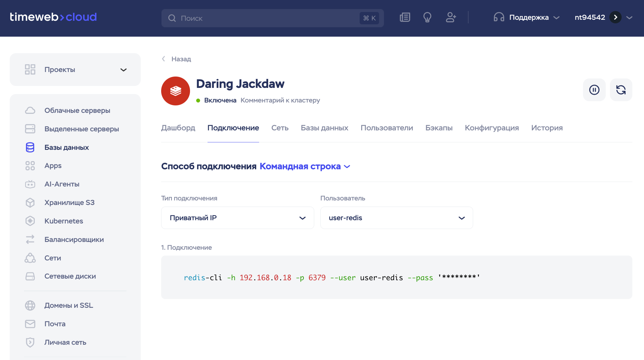Expand the Проекты dropdown
The height and width of the screenshot is (360, 644).
tap(75, 69)
